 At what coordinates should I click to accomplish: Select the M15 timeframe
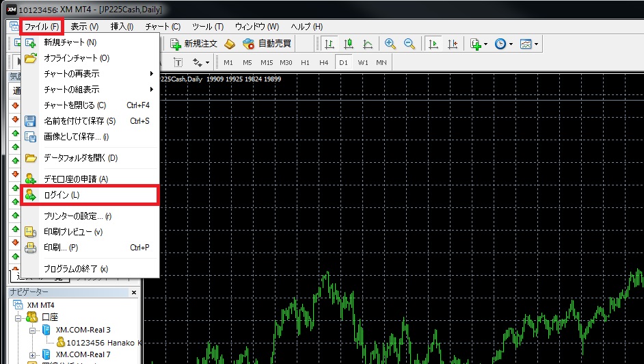(267, 62)
